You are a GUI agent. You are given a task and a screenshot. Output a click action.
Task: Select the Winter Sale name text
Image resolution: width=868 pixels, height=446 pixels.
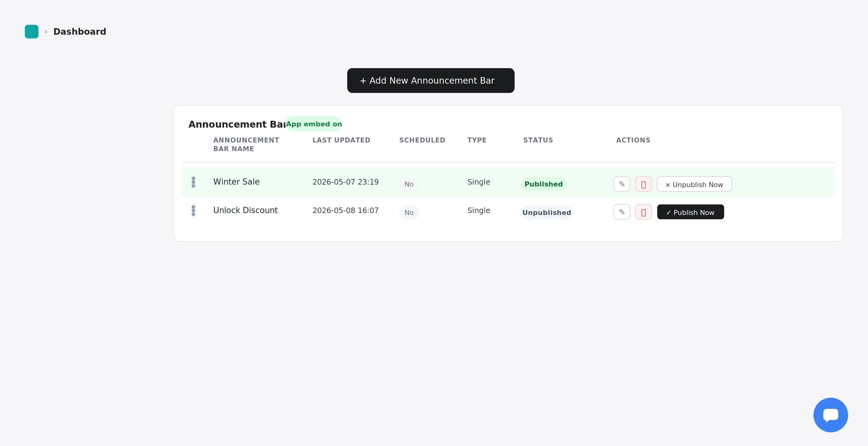tap(236, 182)
